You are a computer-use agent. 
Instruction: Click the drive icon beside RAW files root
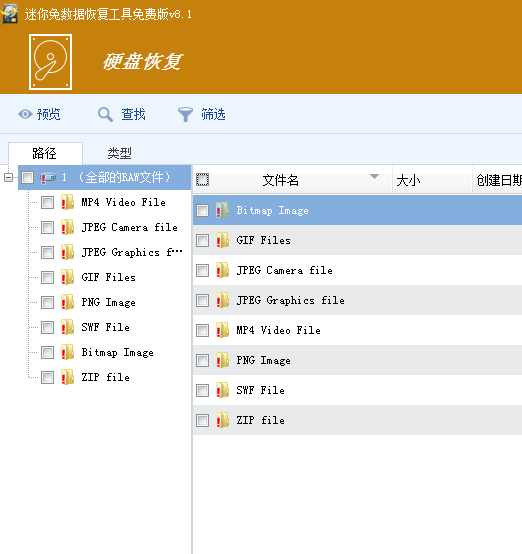point(48,177)
